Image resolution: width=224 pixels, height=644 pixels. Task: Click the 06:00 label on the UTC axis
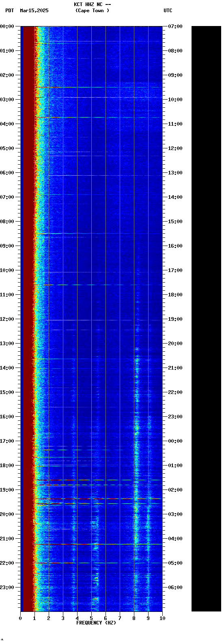click(175, 587)
